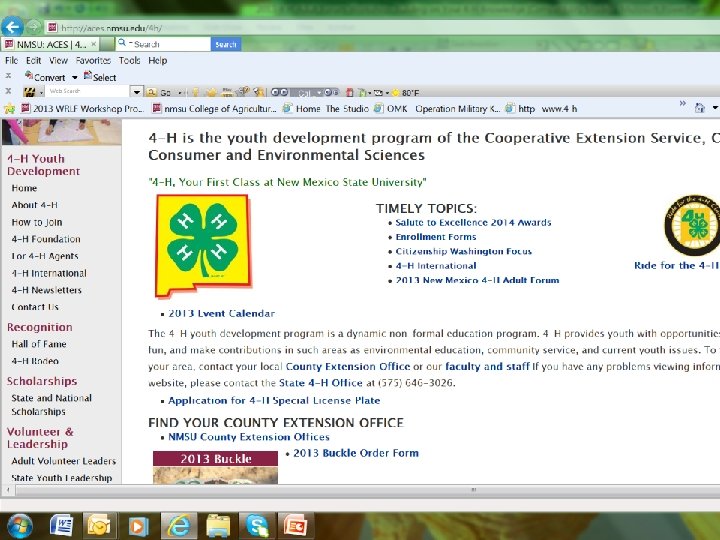Open the Home button dropdown arrow
This screenshot has width=720, height=540.
click(715, 108)
